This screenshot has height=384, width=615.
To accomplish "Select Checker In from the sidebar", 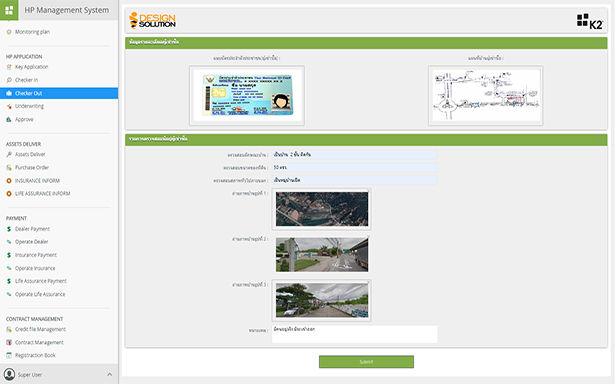I will (x=26, y=80).
